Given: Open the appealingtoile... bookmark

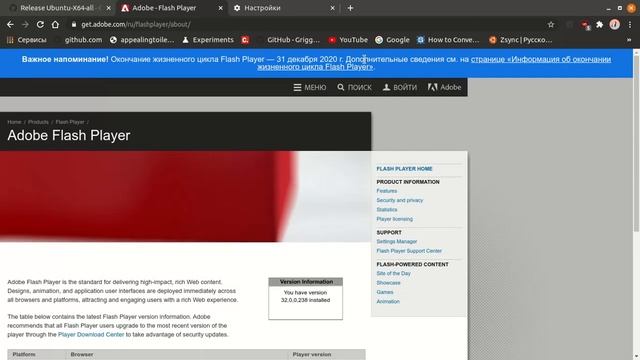Looking at the screenshot, I should pos(142,40).
